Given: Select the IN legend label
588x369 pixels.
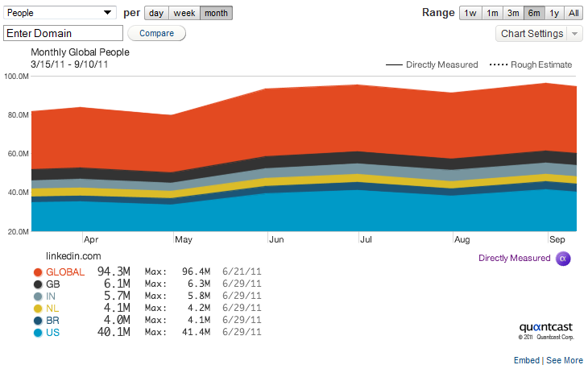Looking at the screenshot, I should click(51, 296).
